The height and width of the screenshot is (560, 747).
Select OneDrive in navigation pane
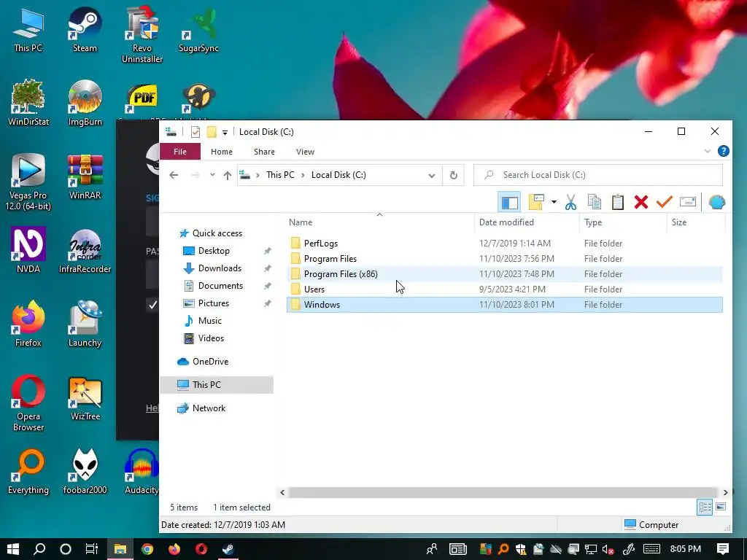(x=210, y=362)
